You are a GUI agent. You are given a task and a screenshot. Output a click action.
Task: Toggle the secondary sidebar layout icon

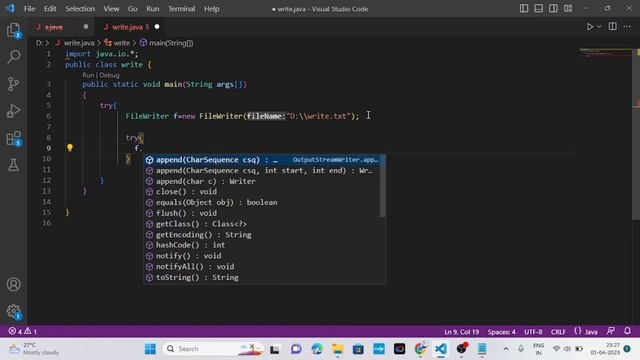(553, 9)
